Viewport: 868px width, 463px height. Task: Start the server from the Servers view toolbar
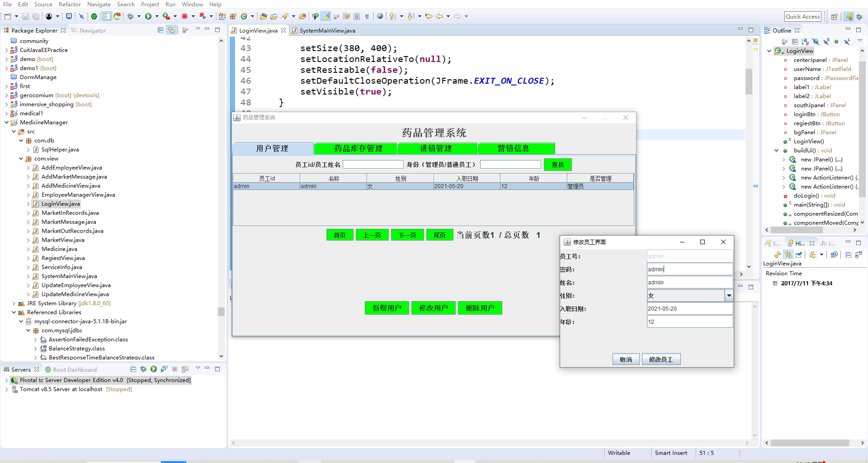154,369
